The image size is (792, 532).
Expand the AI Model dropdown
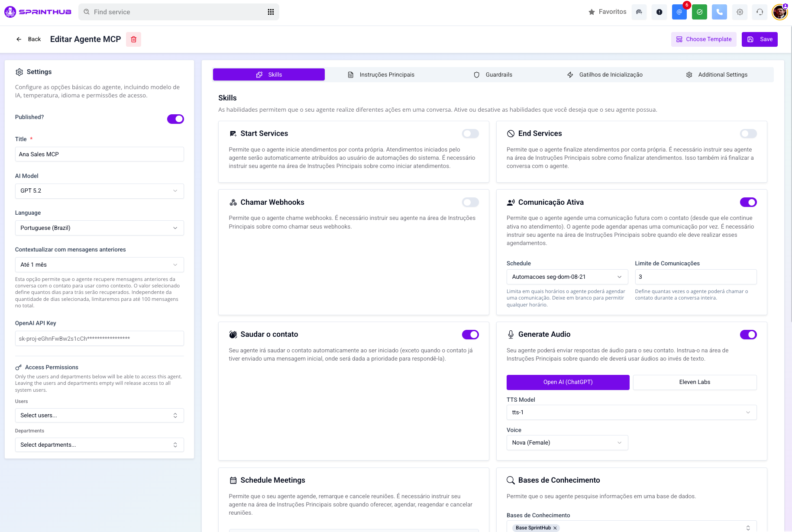[99, 191]
